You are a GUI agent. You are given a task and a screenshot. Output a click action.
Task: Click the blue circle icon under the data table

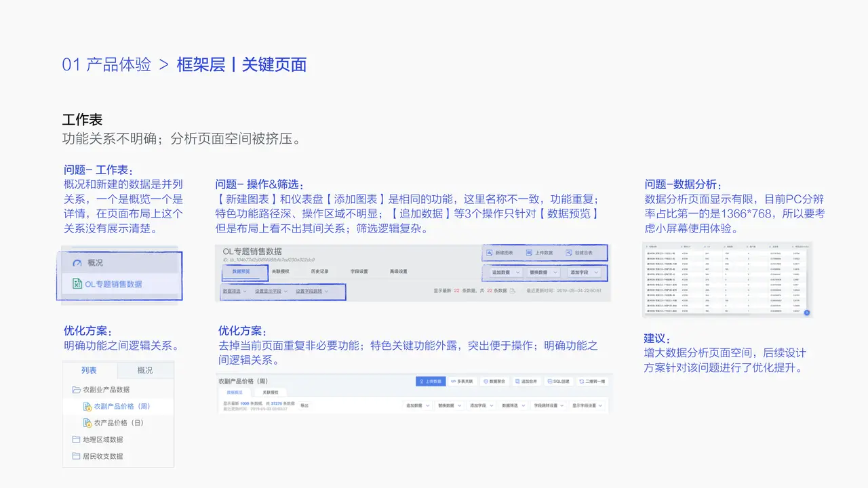tap(807, 313)
